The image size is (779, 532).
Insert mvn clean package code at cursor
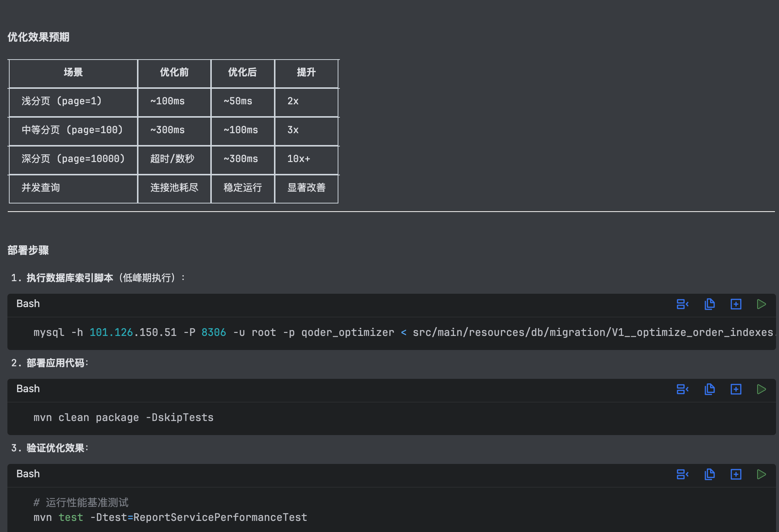coord(682,389)
